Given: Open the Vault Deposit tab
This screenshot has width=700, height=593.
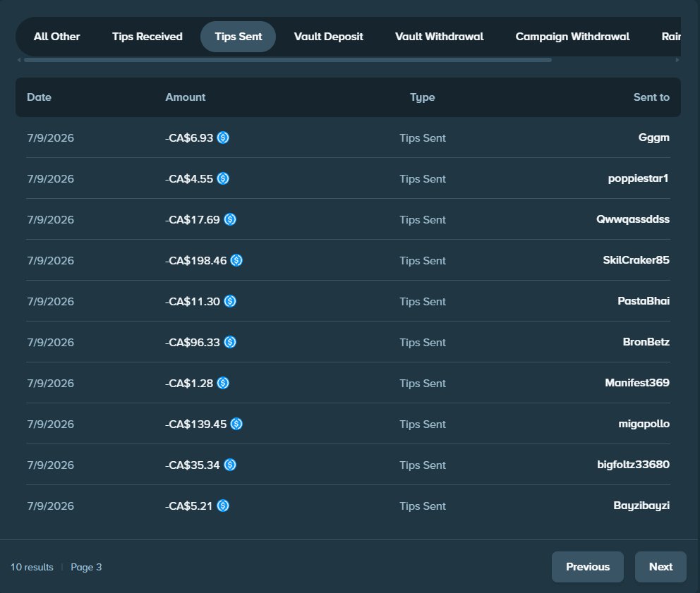Looking at the screenshot, I should (329, 37).
